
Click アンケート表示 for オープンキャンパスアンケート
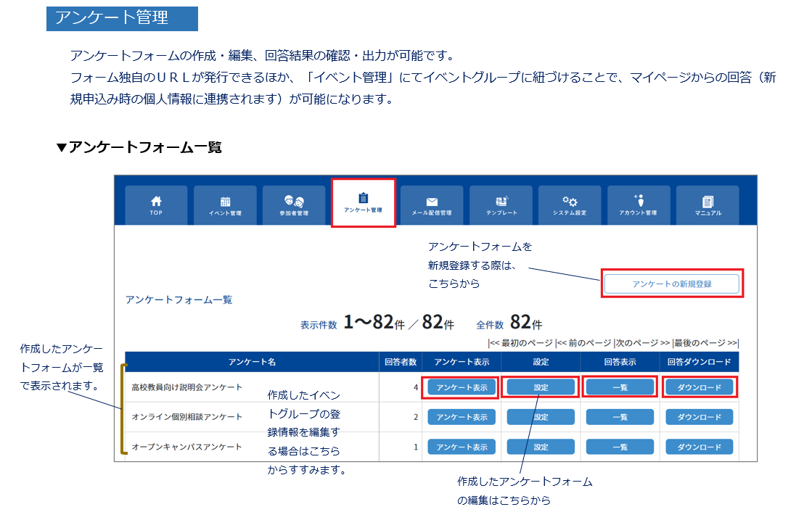pos(462,447)
